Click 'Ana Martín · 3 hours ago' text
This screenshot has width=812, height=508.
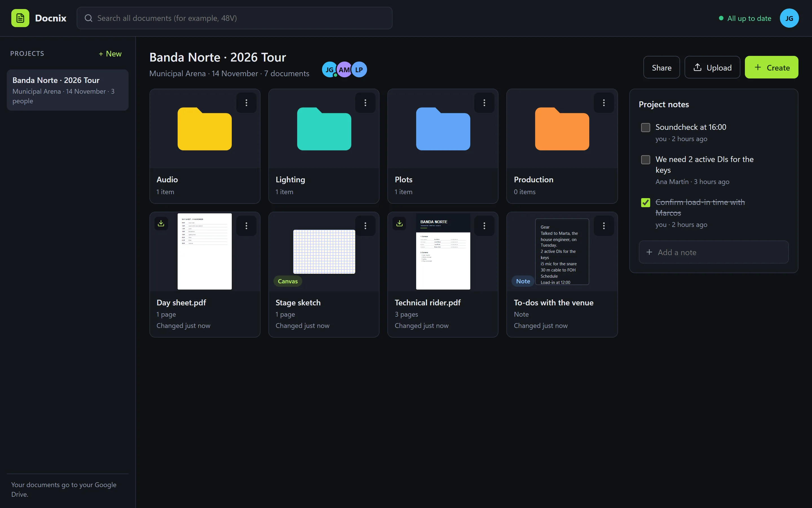coord(692,182)
